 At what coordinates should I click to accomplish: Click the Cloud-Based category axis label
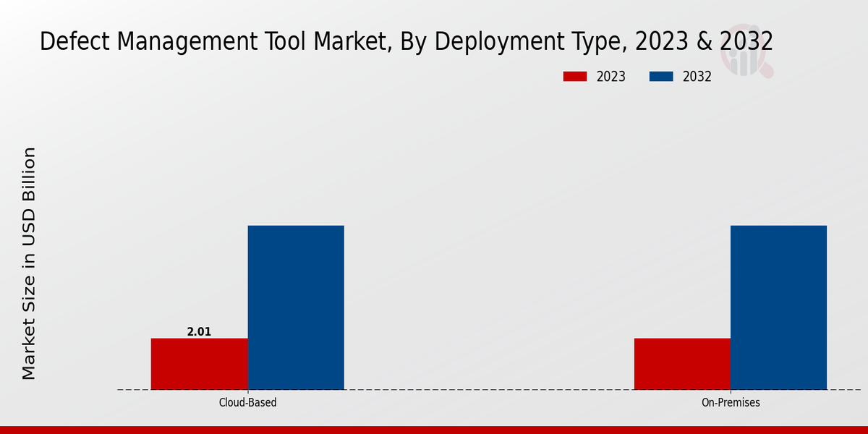pyautogui.click(x=247, y=403)
